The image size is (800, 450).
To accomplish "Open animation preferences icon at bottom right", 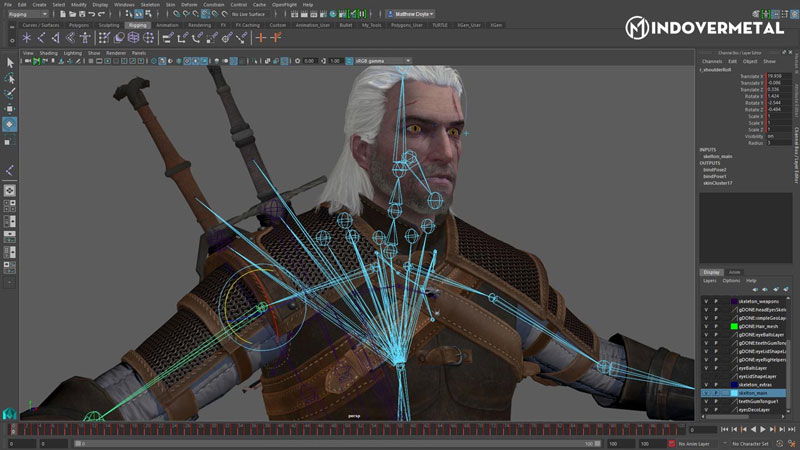I will click(x=792, y=444).
